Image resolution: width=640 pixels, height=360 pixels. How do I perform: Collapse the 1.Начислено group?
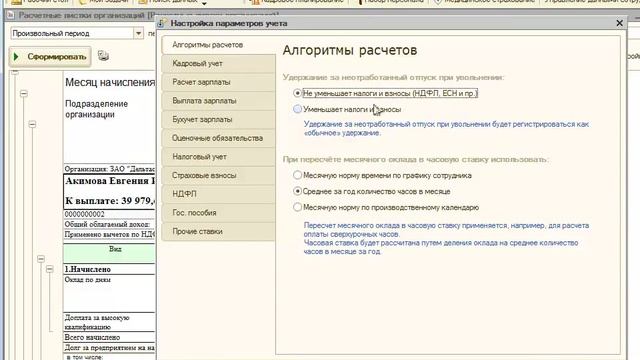click(x=49, y=269)
